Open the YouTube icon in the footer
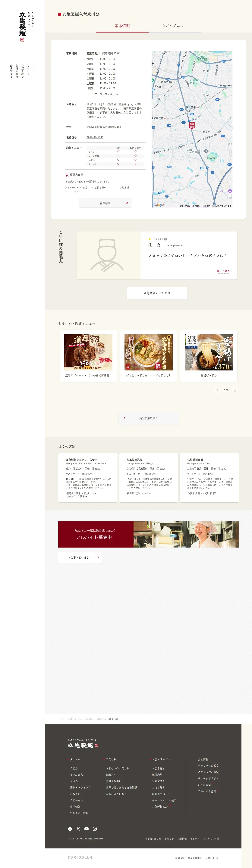This screenshot has height=868, width=252. pyautogui.click(x=86, y=829)
